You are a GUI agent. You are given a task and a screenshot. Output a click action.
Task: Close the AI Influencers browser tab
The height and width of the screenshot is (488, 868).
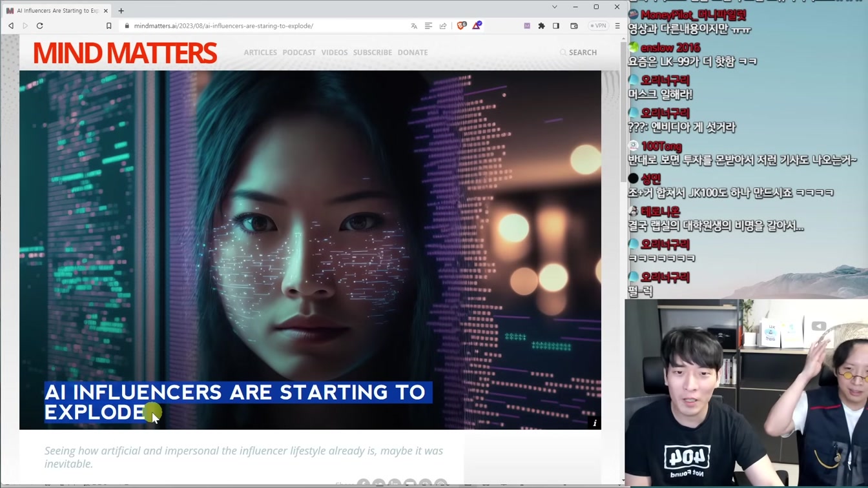coord(105,10)
